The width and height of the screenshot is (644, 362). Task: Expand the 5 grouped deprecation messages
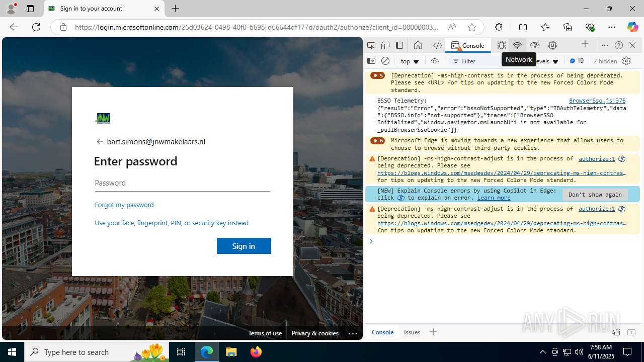tap(377, 75)
